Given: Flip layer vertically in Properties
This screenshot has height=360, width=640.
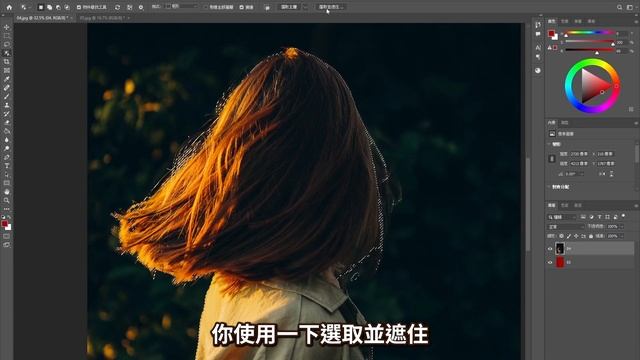Looking at the screenshot, I should tap(611, 174).
